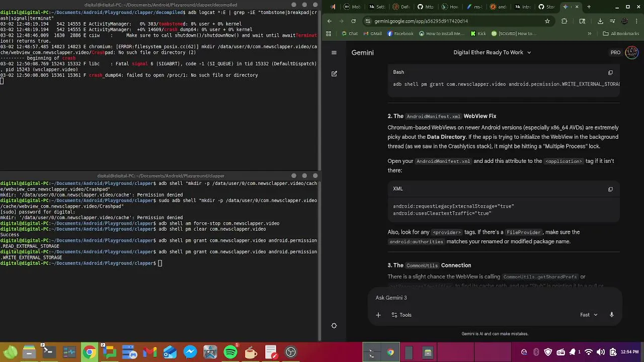Launch Spotify from the dock
Image resolution: width=644 pixels, height=362 pixels.
tap(230, 352)
